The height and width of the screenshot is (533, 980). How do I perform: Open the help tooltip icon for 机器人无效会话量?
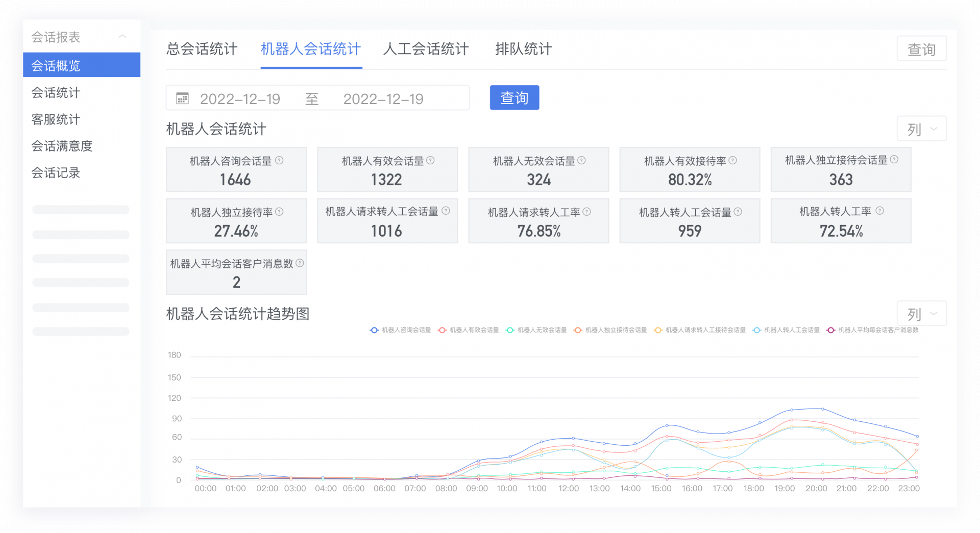(x=581, y=161)
